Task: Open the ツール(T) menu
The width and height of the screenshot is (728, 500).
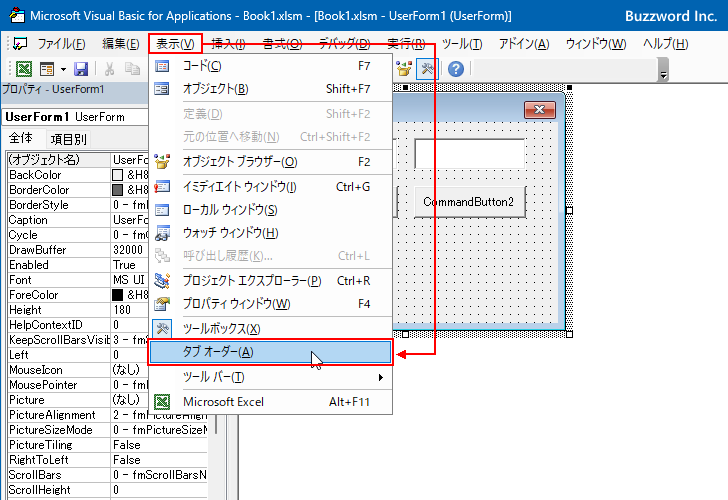Action: (x=462, y=44)
